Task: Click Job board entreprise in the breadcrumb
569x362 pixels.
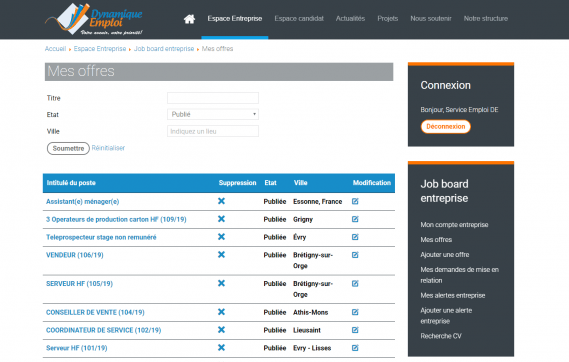Action: (x=164, y=49)
